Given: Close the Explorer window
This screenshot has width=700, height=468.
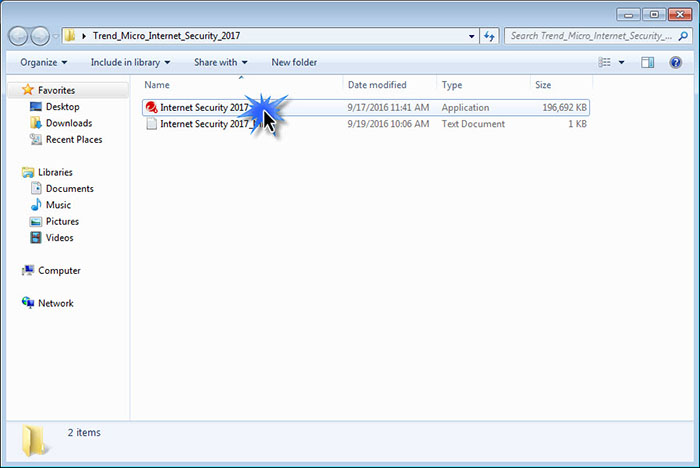Looking at the screenshot, I should click(x=680, y=15).
